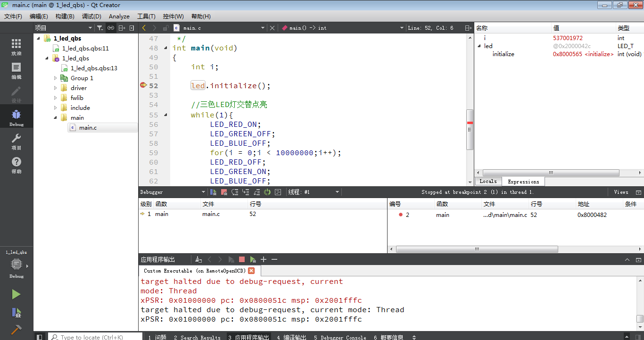Click the green Run button in the sidebar
Viewport: 644px width, 340px height.
(x=16, y=294)
